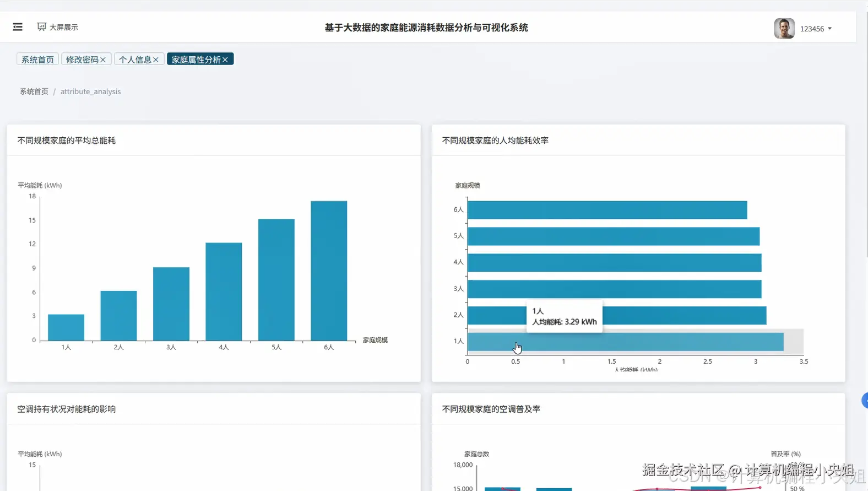Screen dimensions: 868x491
Task: Toggle the sidebar hamburger menu icon
Action: click(18, 27)
